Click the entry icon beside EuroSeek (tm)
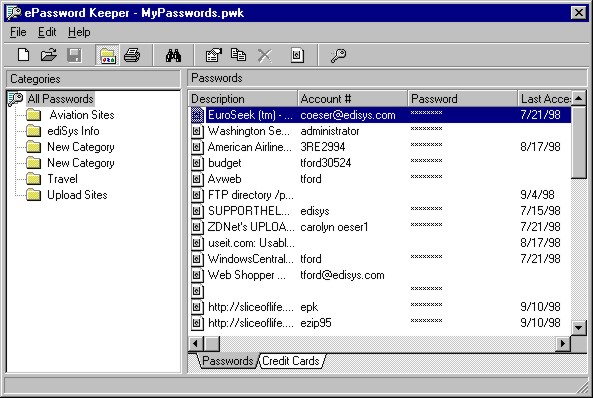593x398 pixels. click(x=197, y=115)
